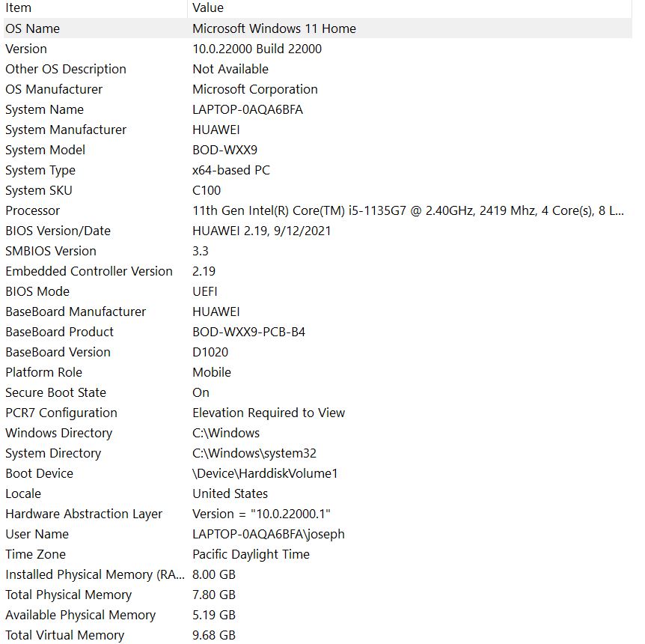Select Boot Device row label
645x644 pixels.
coord(39,473)
